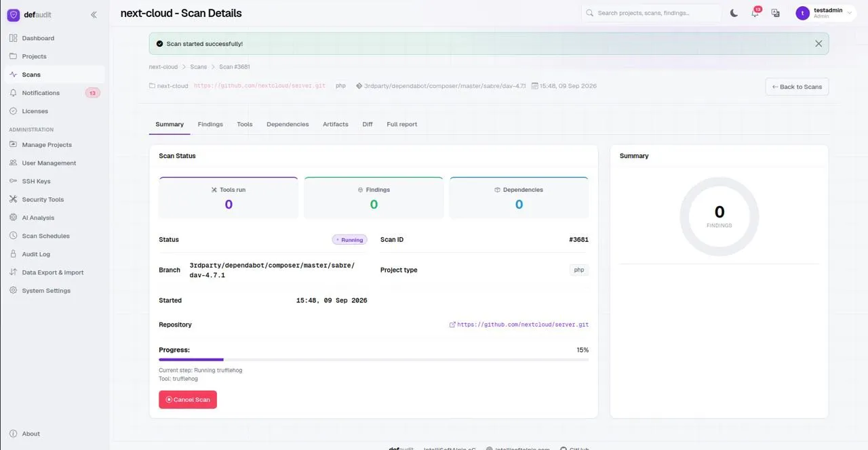
Task: Click the Findings stat card
Action: (x=374, y=197)
